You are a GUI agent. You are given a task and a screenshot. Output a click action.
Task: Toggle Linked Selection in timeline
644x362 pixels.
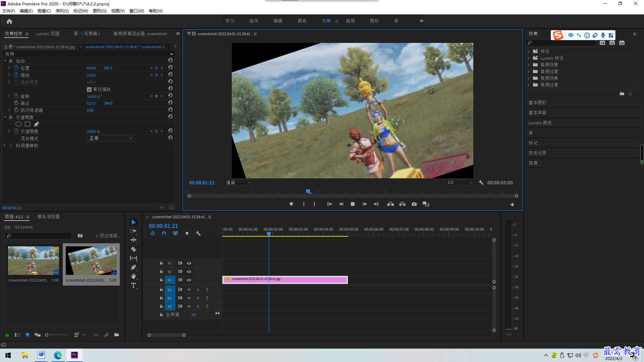coord(175,233)
